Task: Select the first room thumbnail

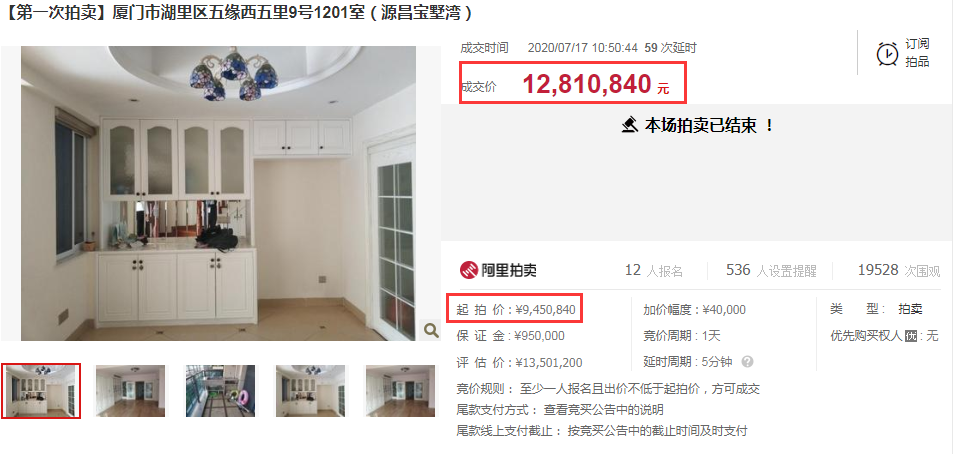Action: [41, 391]
